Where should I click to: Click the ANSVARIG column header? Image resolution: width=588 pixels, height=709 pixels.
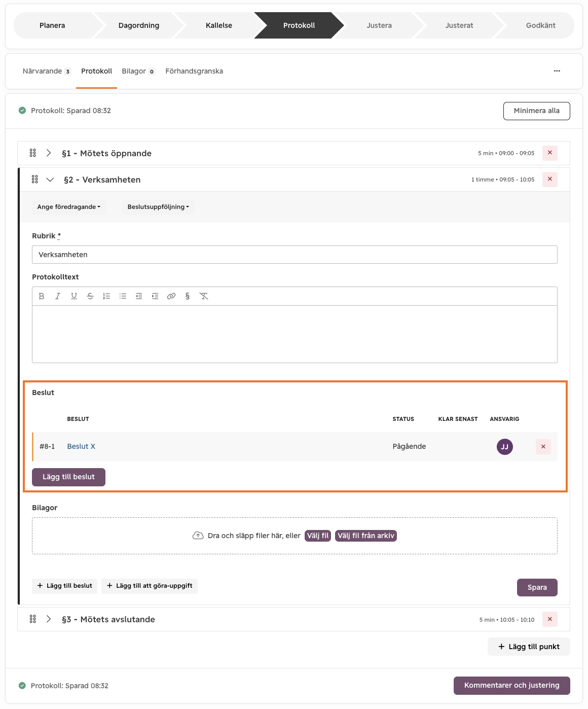click(x=504, y=419)
